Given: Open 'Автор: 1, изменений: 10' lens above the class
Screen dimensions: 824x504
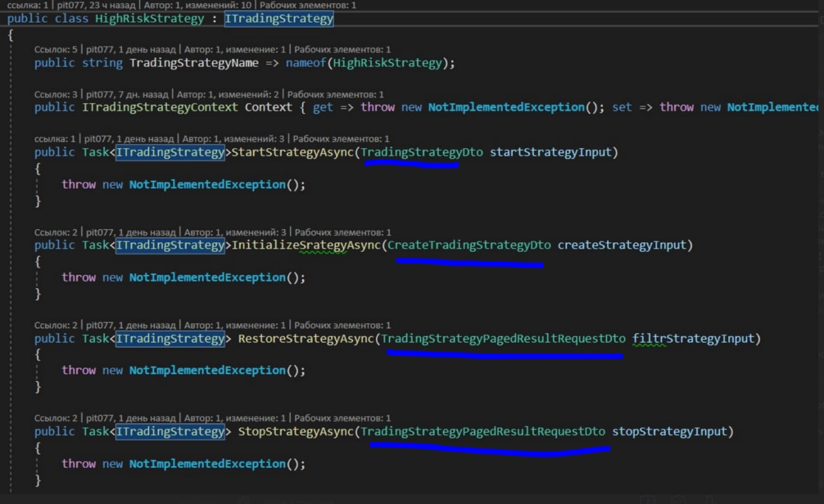Looking at the screenshot, I should 197,5.
